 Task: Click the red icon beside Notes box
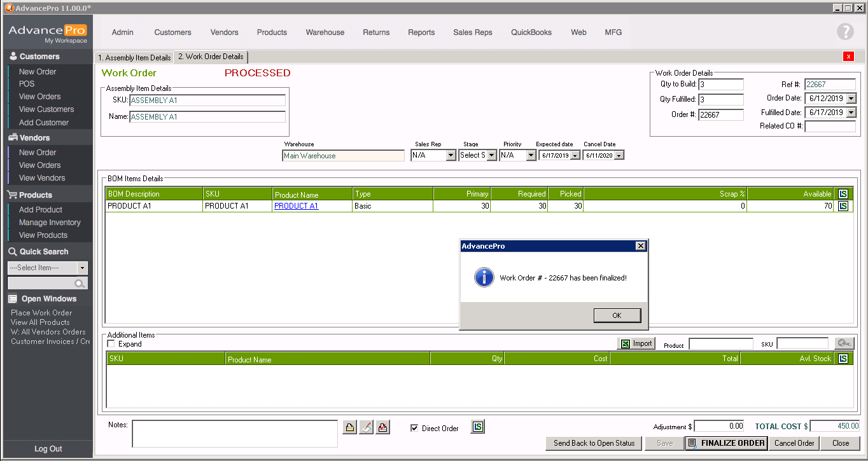[x=382, y=427]
